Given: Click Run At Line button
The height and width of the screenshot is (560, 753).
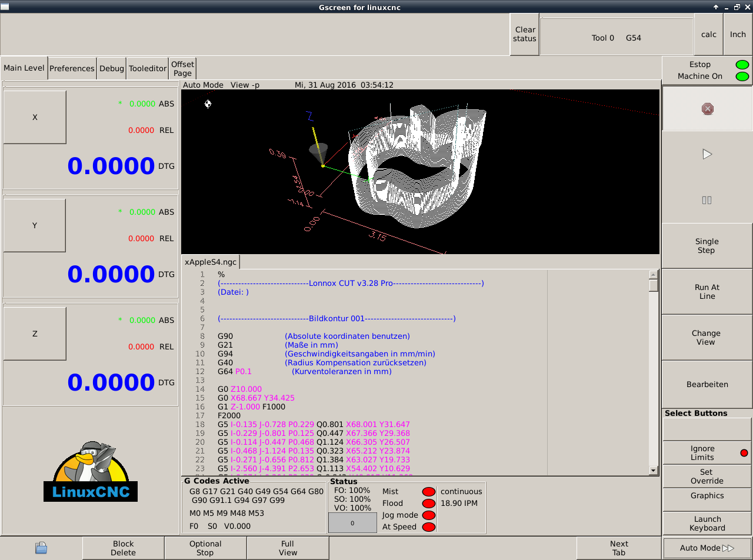Looking at the screenshot, I should (x=707, y=292).
